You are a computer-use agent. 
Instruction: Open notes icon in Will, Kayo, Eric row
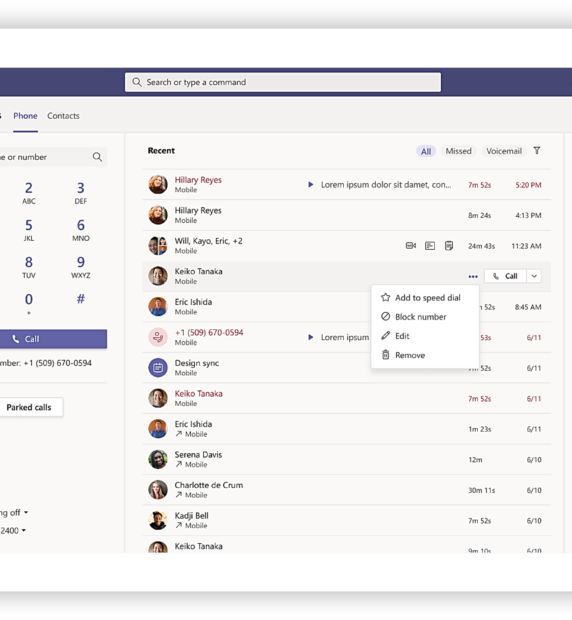tap(449, 246)
